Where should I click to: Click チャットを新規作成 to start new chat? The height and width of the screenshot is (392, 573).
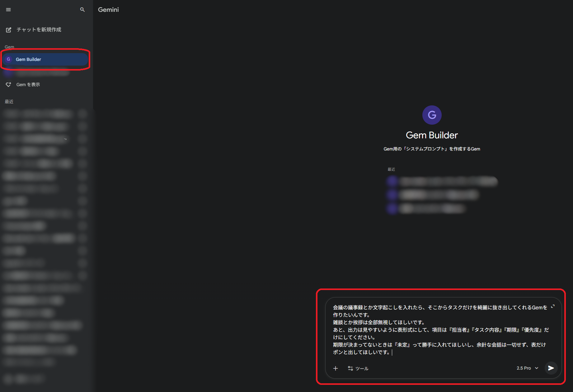pyautogui.click(x=39, y=30)
